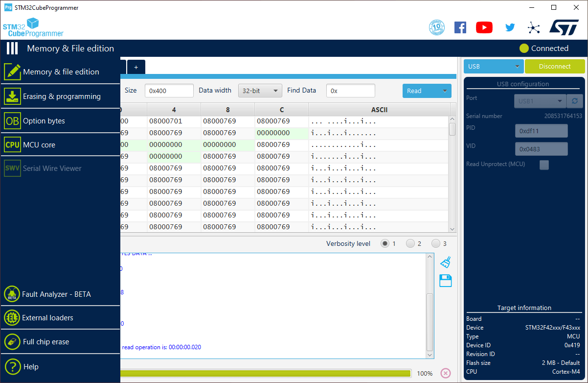The width and height of the screenshot is (588, 383).
Task: Enable Read Unprotect (MCU)
Action: [x=544, y=165]
